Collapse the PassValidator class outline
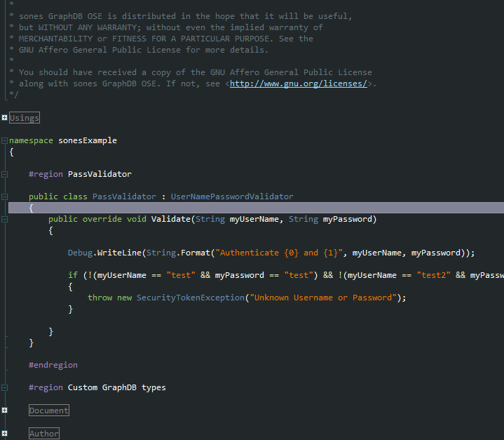 (4, 196)
